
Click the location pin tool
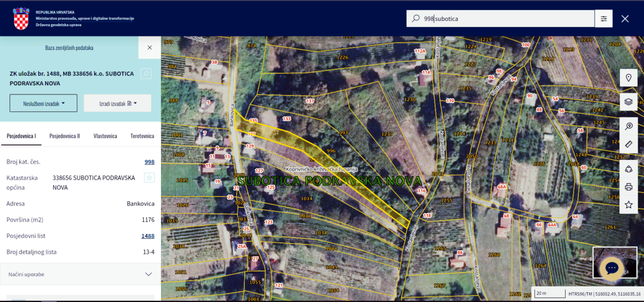click(628, 78)
